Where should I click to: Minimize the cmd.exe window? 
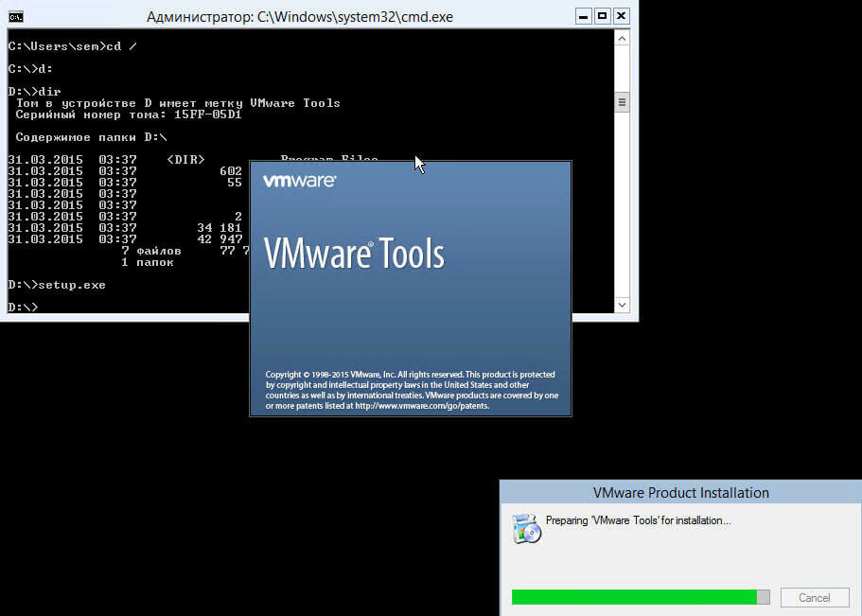[x=583, y=16]
